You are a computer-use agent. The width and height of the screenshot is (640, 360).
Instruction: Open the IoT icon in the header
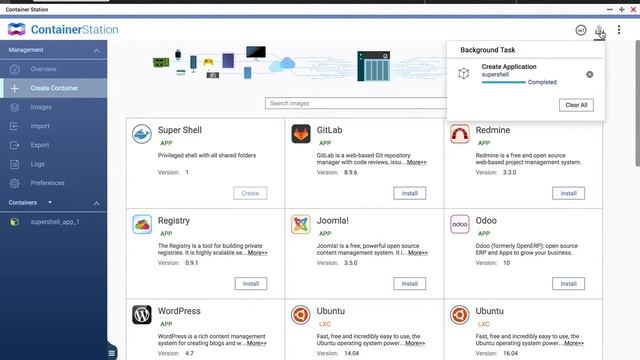point(581,30)
